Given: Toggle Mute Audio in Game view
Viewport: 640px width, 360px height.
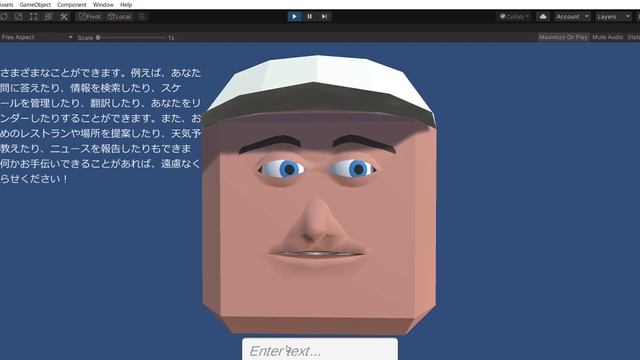Looking at the screenshot, I should click(607, 37).
